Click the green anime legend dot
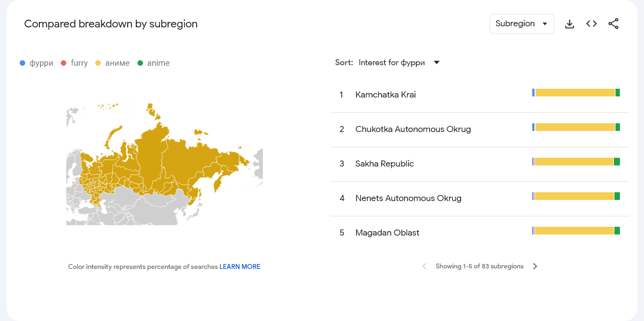This screenshot has width=644, height=321. coord(140,63)
